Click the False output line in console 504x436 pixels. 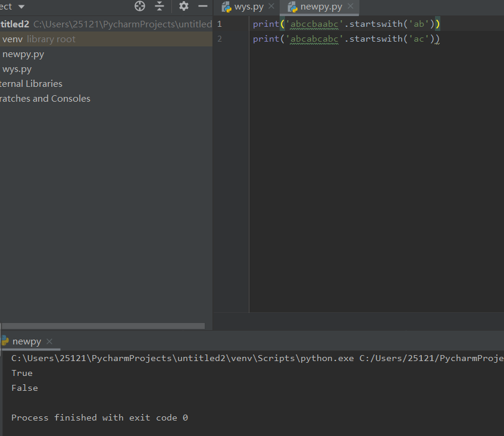point(25,388)
